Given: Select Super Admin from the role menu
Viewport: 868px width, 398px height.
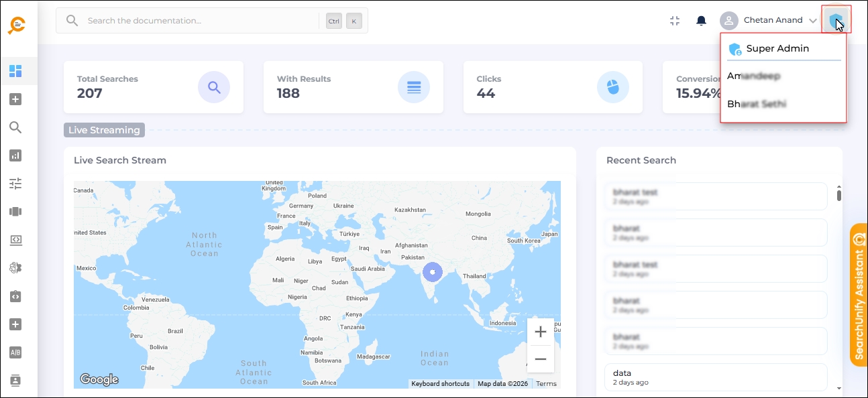Looking at the screenshot, I should (777, 49).
